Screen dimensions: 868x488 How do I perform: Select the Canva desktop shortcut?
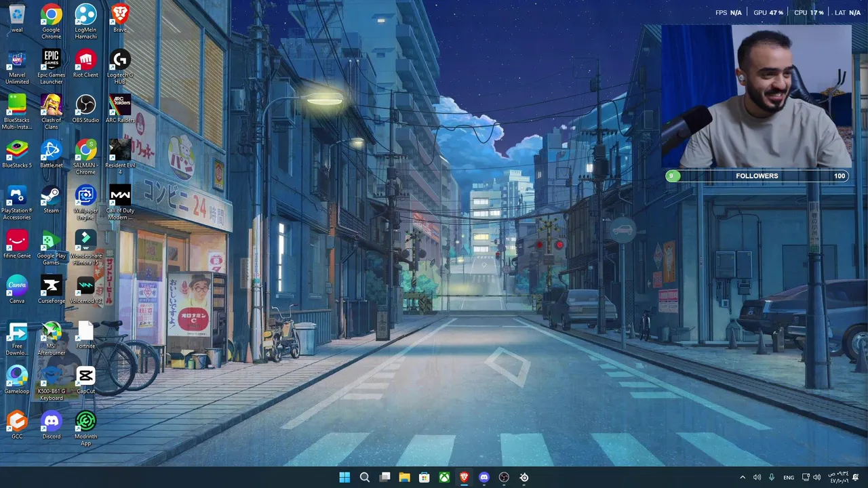click(x=17, y=289)
